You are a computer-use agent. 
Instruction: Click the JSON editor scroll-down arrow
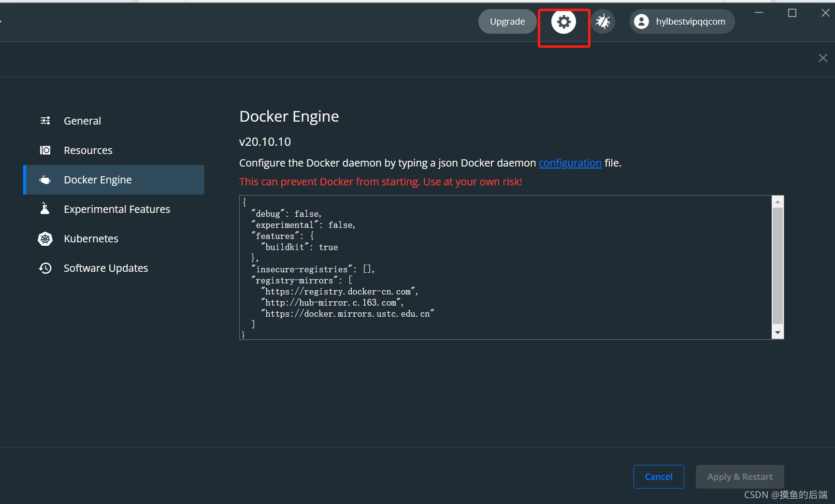point(777,333)
